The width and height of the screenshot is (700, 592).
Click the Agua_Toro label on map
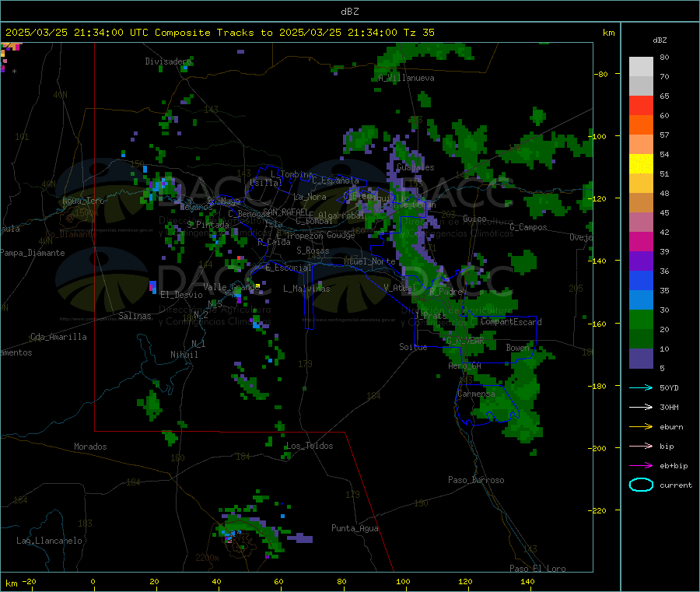(x=83, y=201)
